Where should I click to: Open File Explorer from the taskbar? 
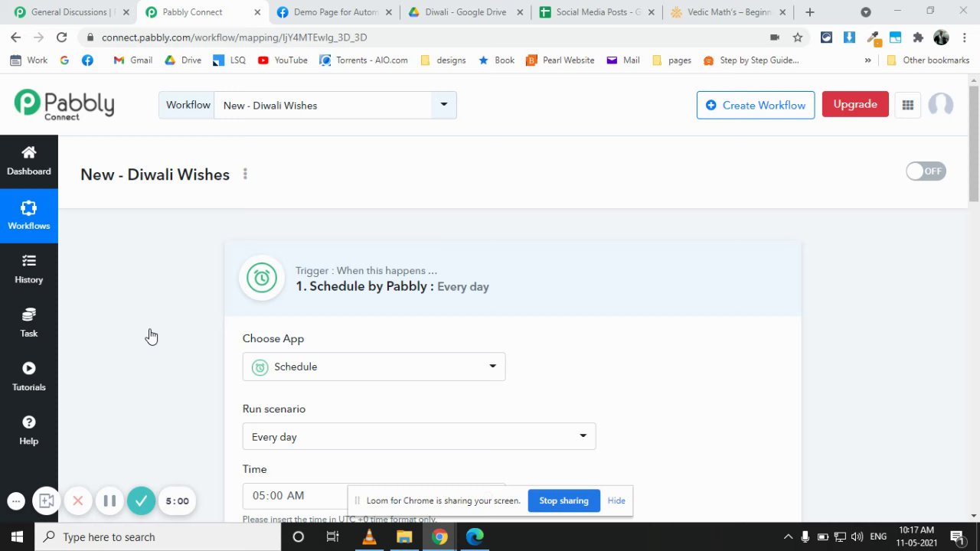click(x=404, y=536)
